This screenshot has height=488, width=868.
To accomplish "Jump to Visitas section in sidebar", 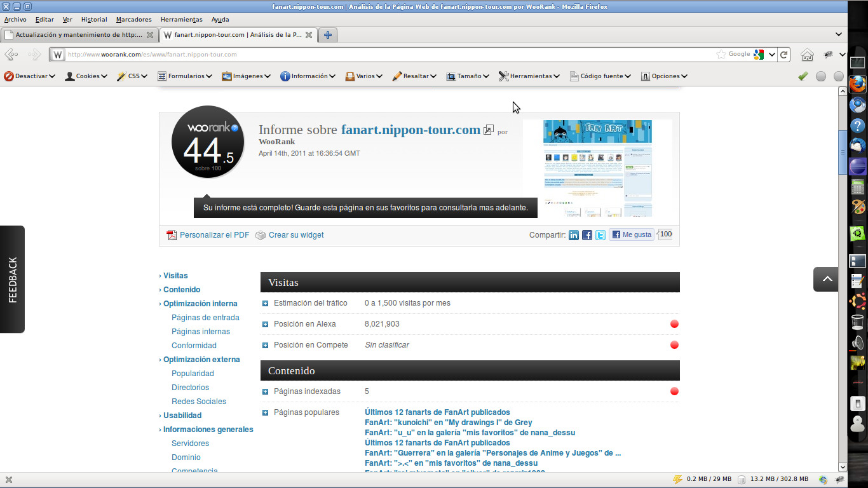I will (x=175, y=276).
